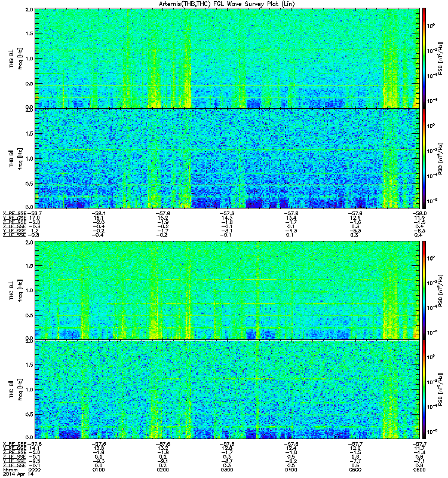Click the THB Y_RE_GSE value '15.2'
448x478 pixels.
point(163,217)
